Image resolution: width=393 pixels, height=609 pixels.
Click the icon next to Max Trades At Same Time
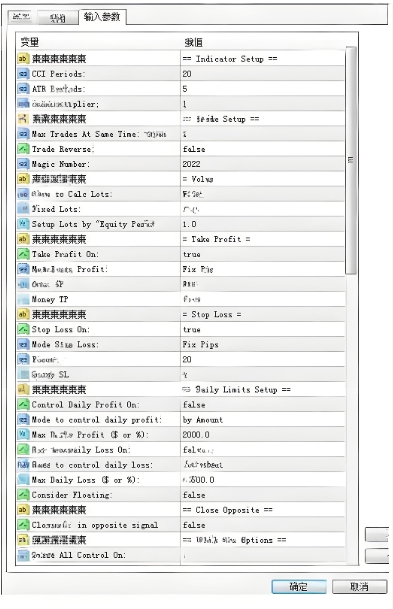pyautogui.click(x=23, y=134)
